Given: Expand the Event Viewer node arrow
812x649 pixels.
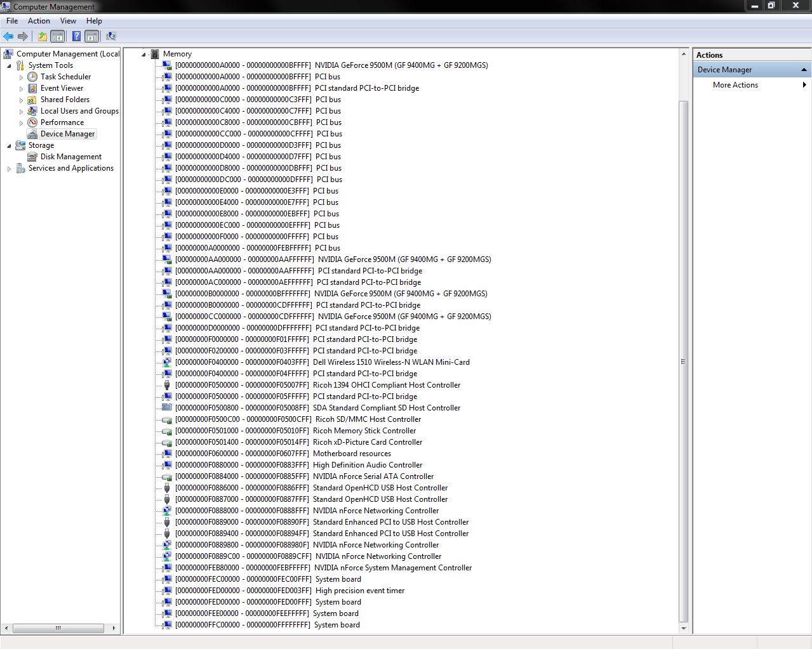Looking at the screenshot, I should [x=21, y=88].
